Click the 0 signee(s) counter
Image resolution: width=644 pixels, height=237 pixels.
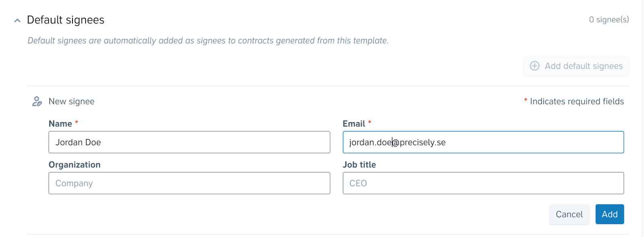tap(609, 20)
